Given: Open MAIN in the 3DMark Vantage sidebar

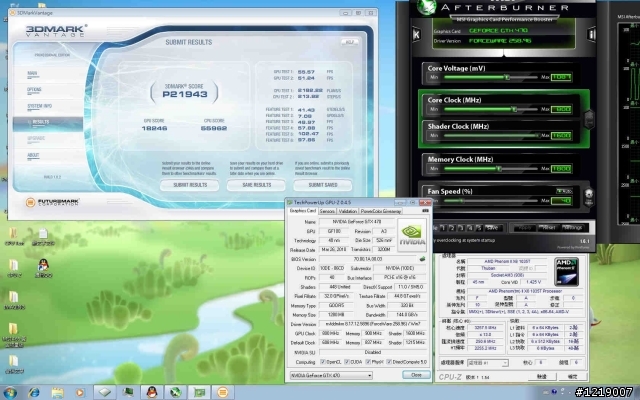Looking at the screenshot, I should click(x=32, y=73).
